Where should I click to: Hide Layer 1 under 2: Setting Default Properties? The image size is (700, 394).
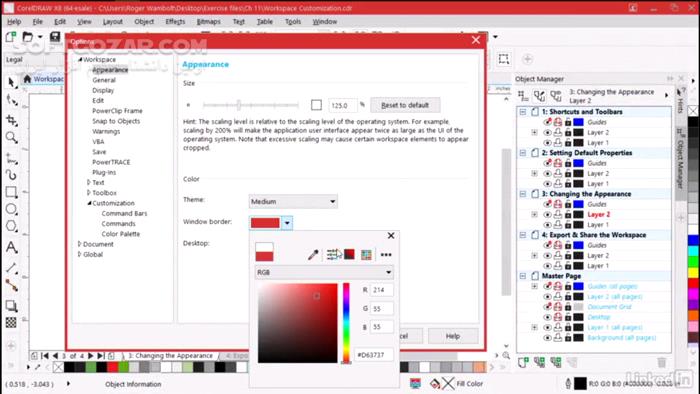point(547,184)
